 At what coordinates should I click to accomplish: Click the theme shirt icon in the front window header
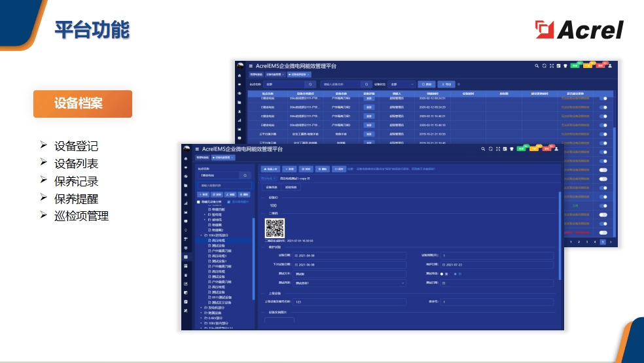point(512,149)
